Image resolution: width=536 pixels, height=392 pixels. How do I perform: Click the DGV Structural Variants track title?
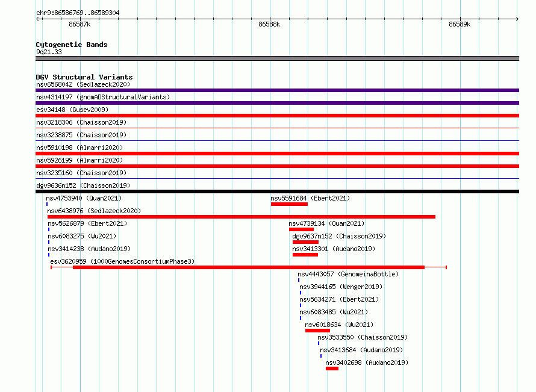[84, 77]
